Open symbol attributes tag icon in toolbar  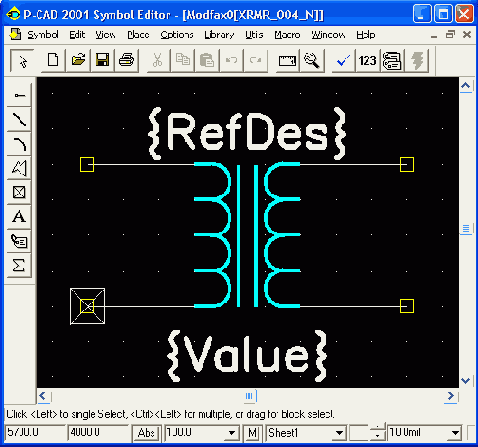[392, 61]
